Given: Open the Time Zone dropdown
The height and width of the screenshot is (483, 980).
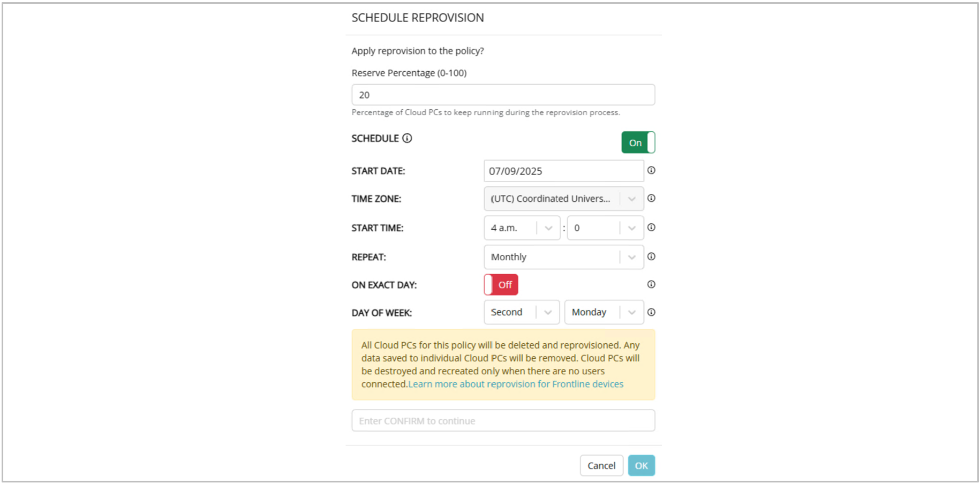Looking at the screenshot, I should coord(563,199).
